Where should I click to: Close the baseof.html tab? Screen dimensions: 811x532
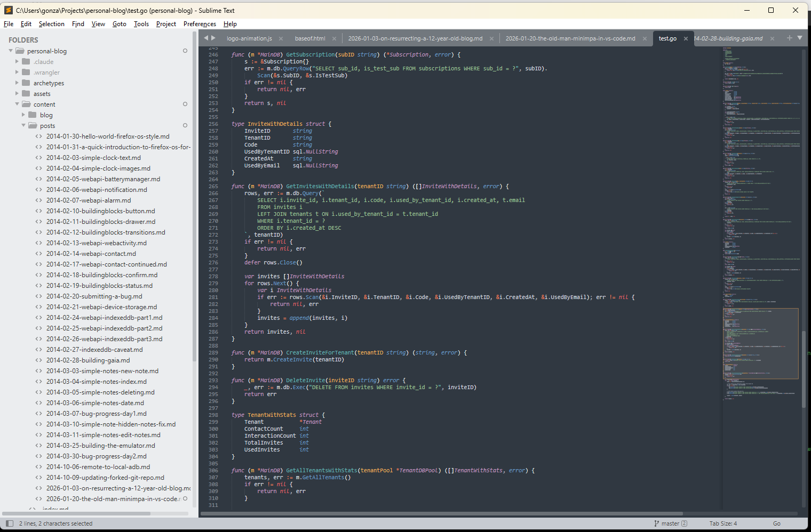334,38
